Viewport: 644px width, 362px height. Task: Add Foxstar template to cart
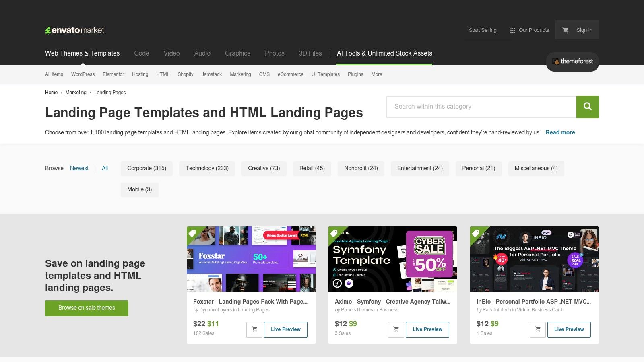click(x=254, y=329)
